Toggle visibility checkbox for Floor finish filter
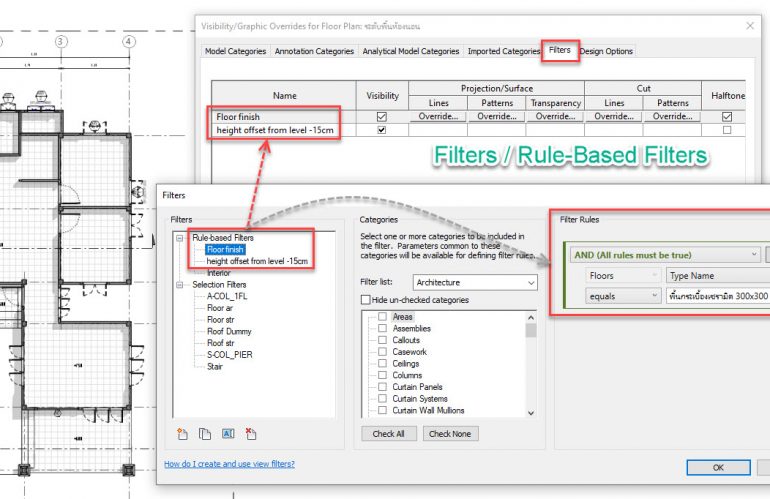Image resolution: width=770 pixels, height=499 pixels. tap(382, 117)
